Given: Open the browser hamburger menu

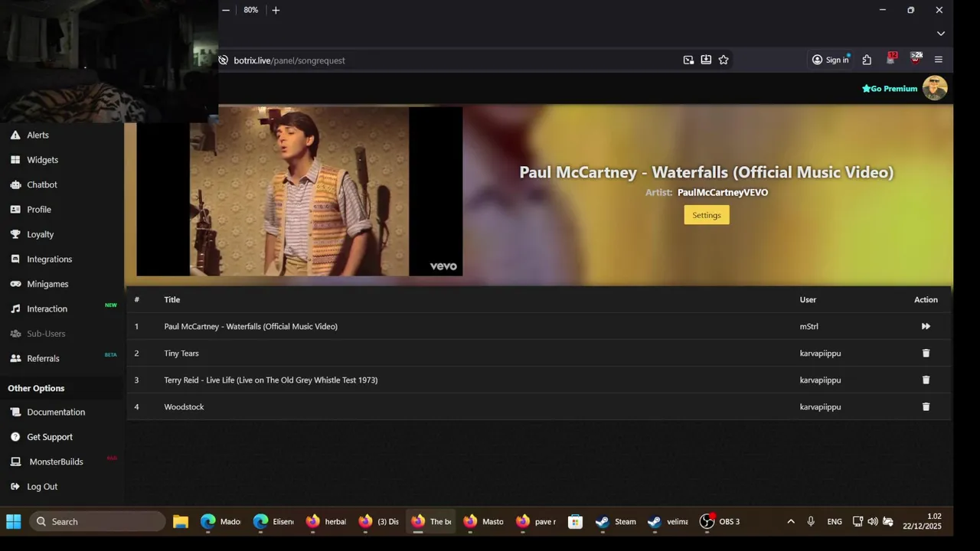Looking at the screenshot, I should coord(939,60).
